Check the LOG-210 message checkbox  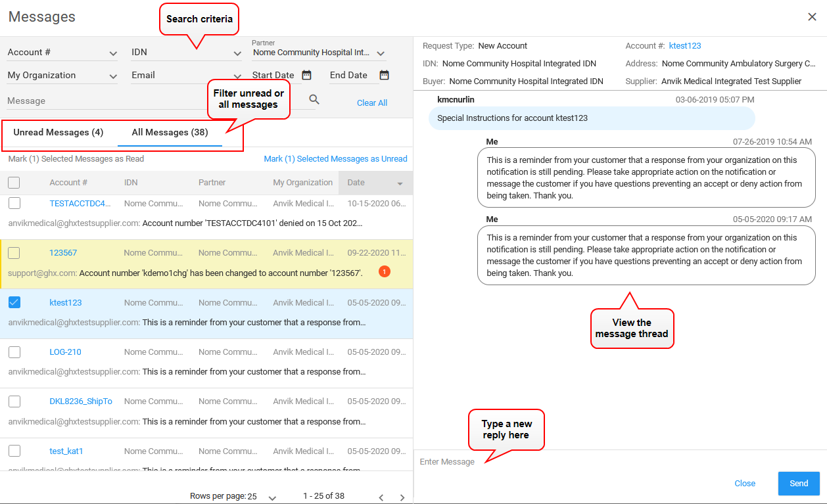coord(14,352)
